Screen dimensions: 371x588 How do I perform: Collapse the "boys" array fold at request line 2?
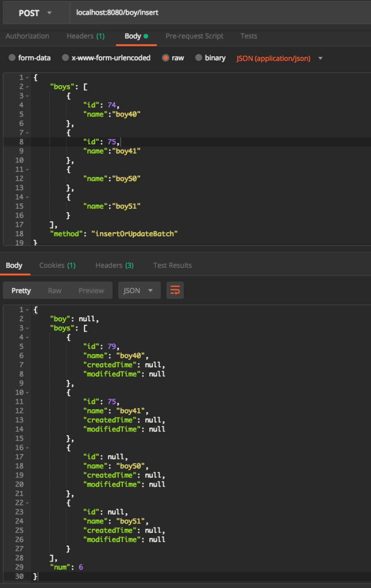click(27, 87)
